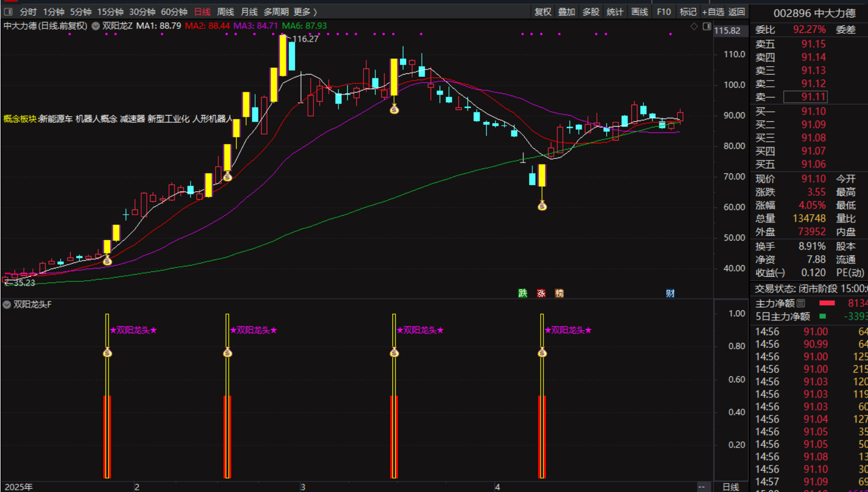Click the orange 榜 event badge
Viewport: 868px width, 492px height.
(x=559, y=293)
